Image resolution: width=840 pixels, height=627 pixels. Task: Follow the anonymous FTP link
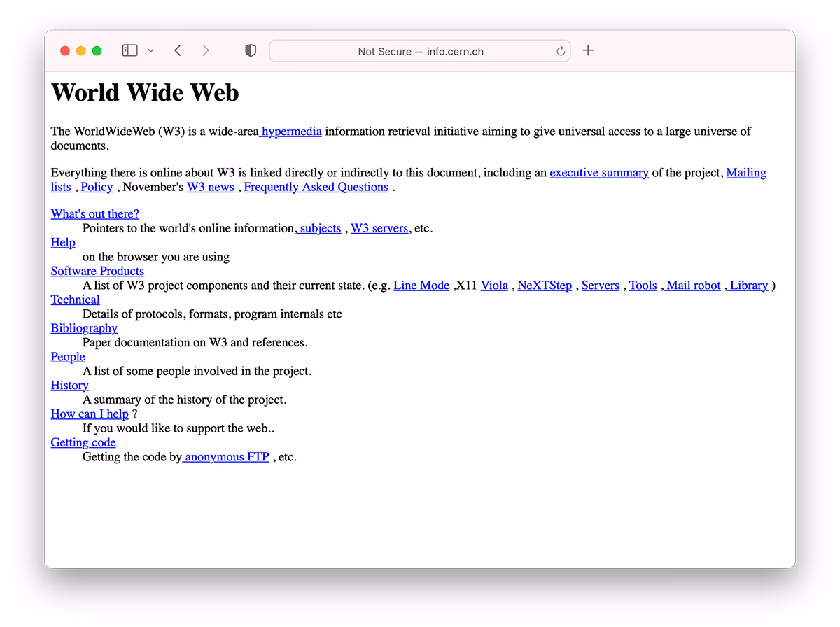pyautogui.click(x=225, y=457)
